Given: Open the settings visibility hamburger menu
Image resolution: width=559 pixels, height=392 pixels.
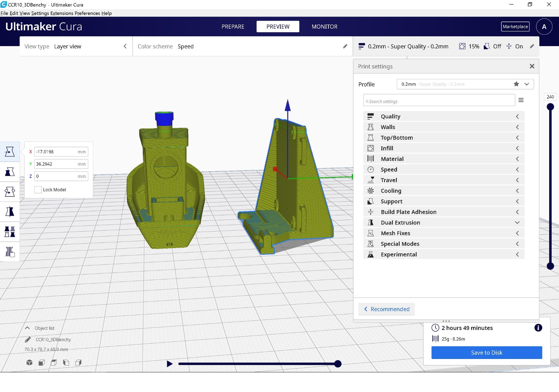Looking at the screenshot, I should 521,100.
